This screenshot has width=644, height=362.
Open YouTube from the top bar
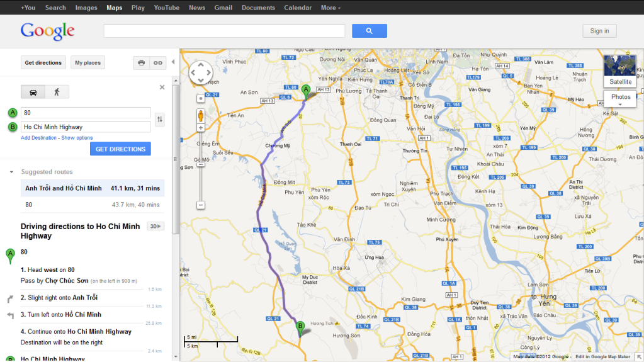coord(166,8)
